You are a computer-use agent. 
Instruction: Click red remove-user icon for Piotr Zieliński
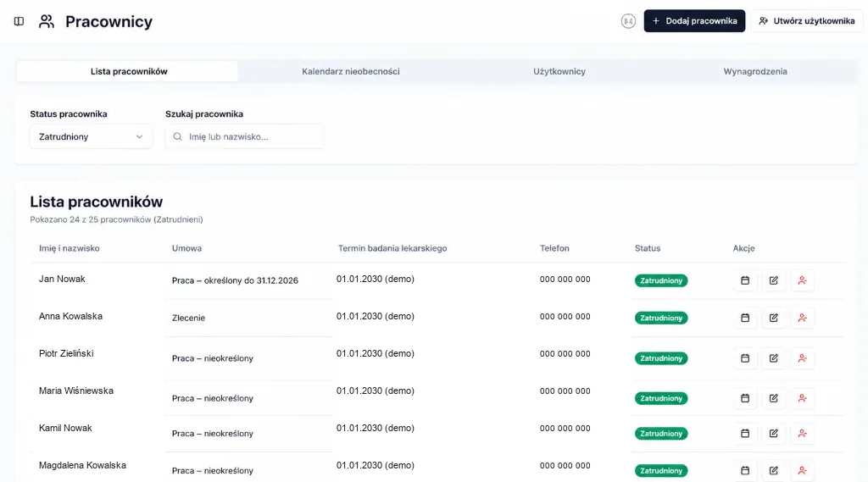click(x=802, y=358)
